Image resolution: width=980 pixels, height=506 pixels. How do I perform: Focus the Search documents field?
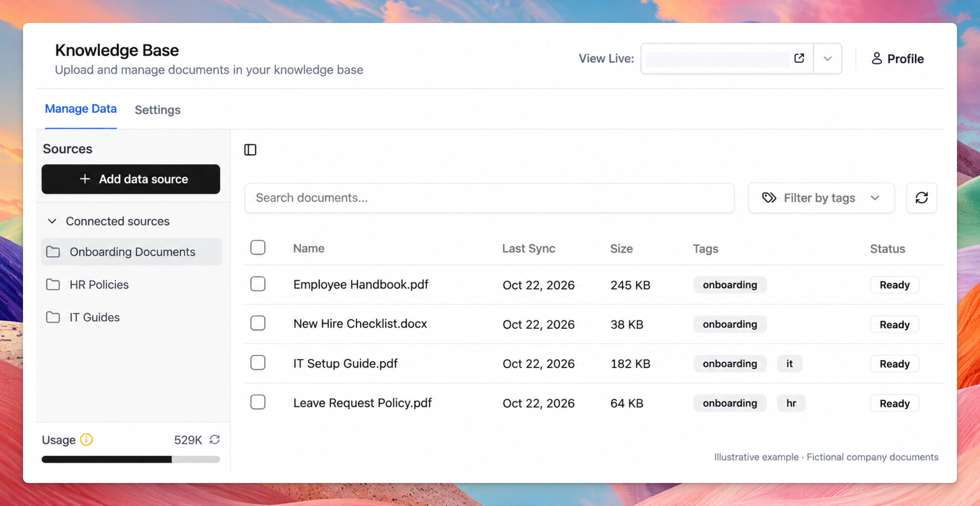click(x=489, y=198)
